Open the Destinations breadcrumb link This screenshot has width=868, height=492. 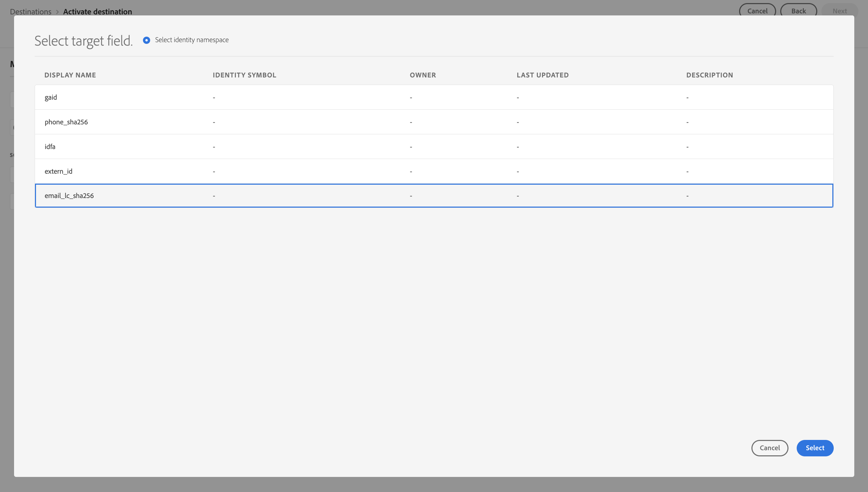pos(31,12)
